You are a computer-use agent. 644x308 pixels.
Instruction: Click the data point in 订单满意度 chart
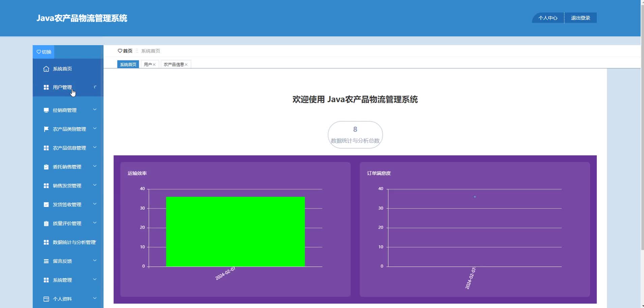[475, 197]
